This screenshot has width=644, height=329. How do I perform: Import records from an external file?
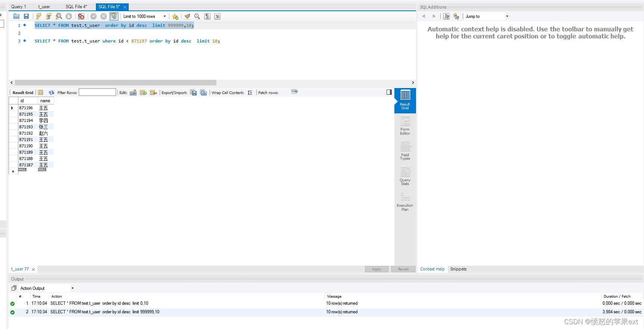coord(203,93)
